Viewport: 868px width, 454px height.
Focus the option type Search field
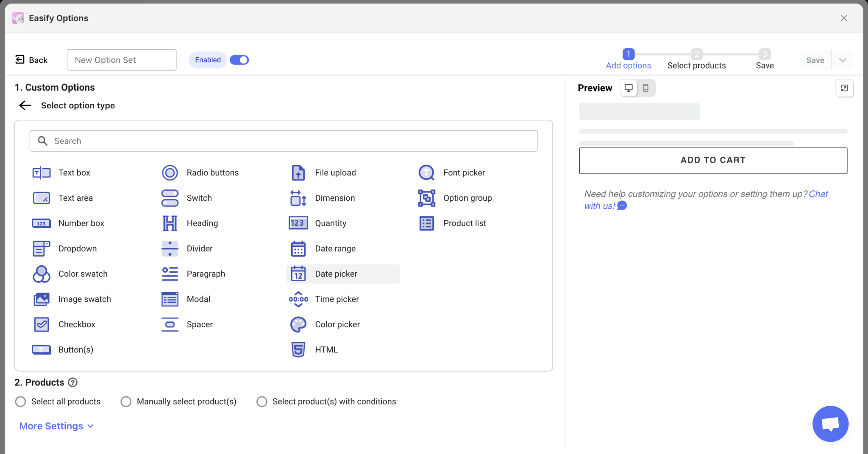pos(284,141)
